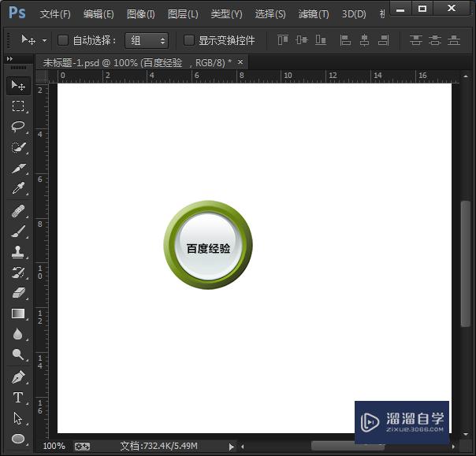Select the Gradient tool

[x=18, y=313]
